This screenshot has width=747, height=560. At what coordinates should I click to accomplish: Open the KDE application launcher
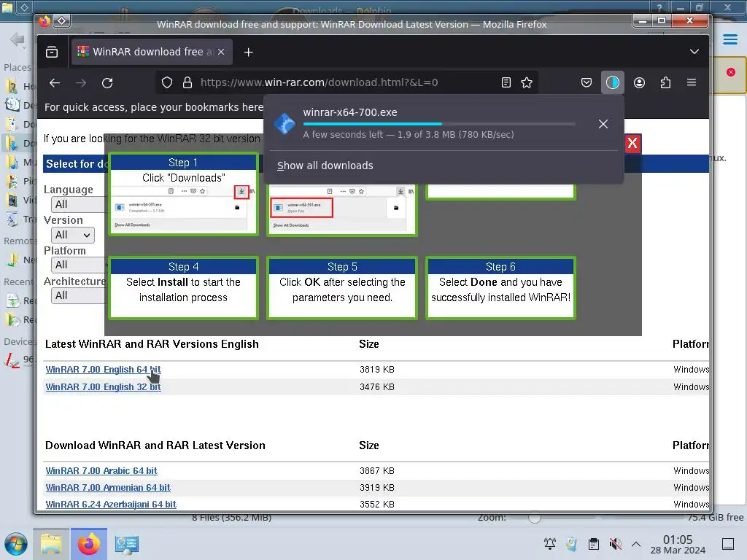click(x=16, y=544)
